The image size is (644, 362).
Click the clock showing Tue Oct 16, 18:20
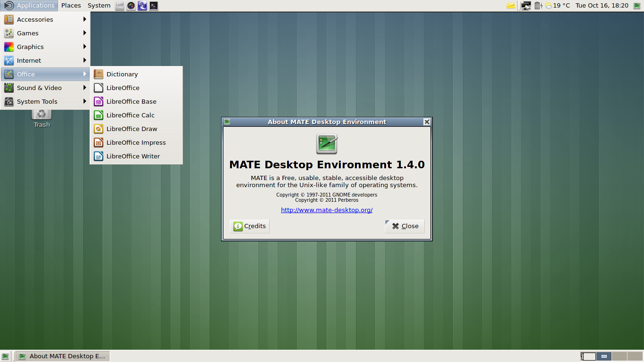(x=602, y=6)
